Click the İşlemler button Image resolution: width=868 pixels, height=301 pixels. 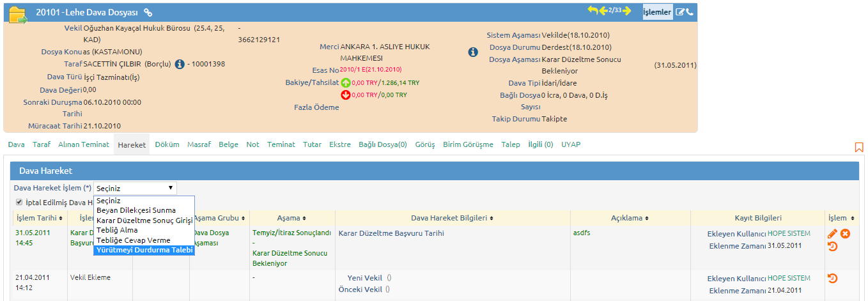tap(658, 12)
